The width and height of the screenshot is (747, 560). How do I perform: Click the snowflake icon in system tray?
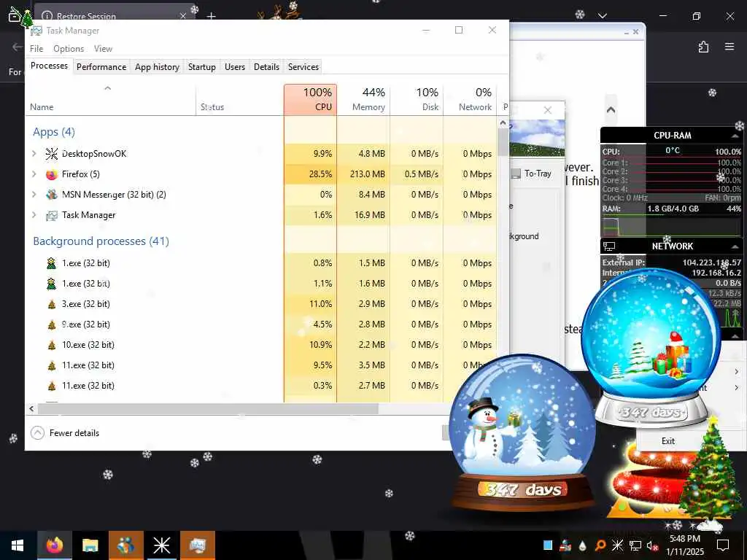click(x=617, y=545)
